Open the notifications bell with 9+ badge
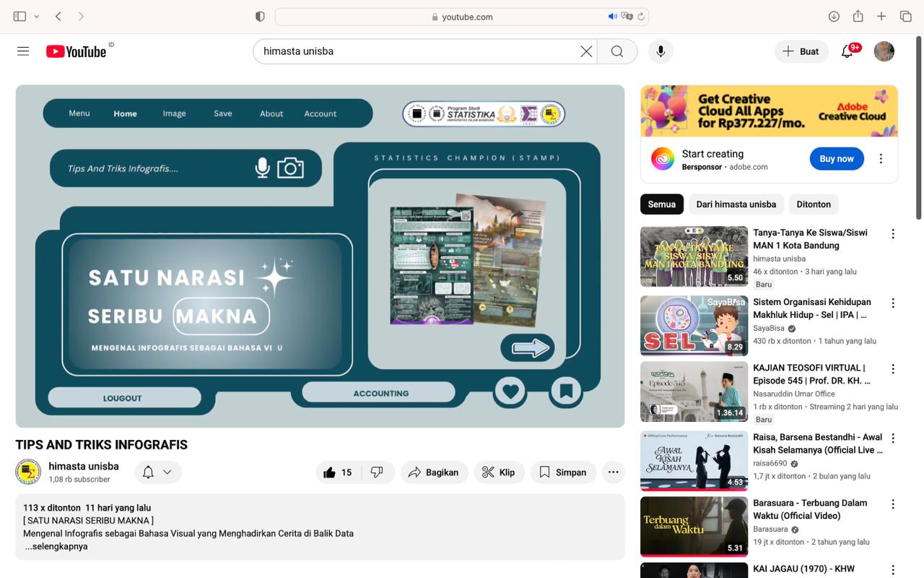Image resolution: width=924 pixels, height=578 pixels. [847, 51]
